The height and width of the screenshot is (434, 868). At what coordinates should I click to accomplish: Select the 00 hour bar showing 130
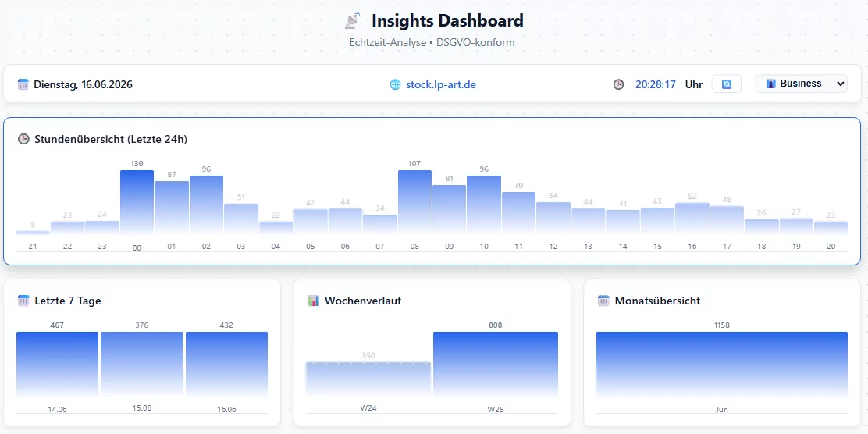(x=137, y=203)
